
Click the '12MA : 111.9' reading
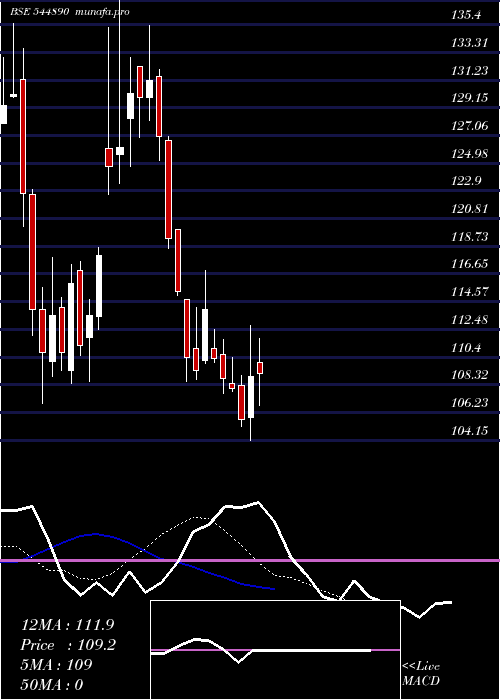[67, 625]
